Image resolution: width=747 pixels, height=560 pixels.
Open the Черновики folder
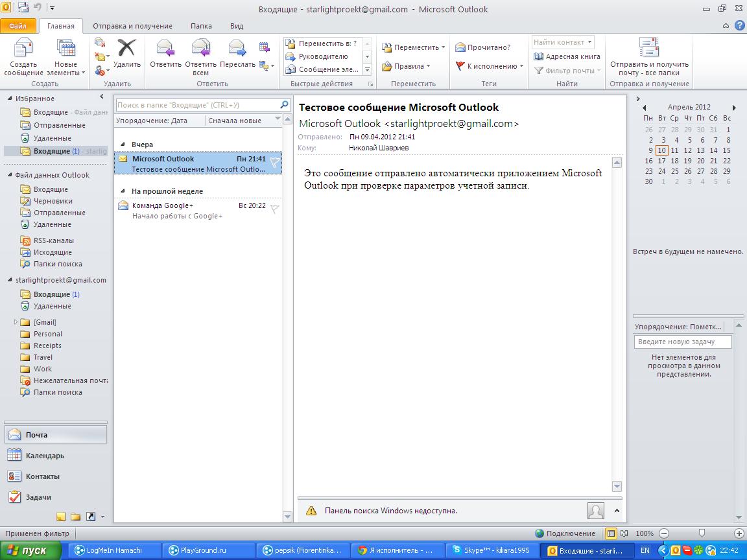point(53,201)
